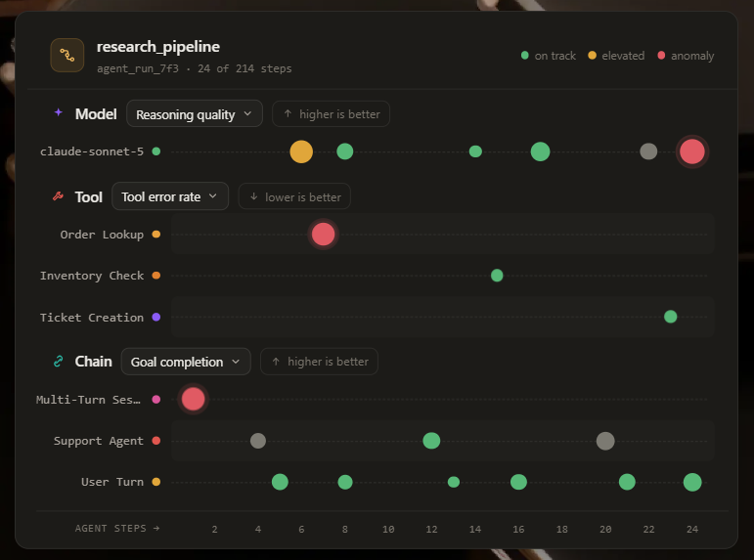The height and width of the screenshot is (560, 754).
Task: Click the lower is better badge
Action: pos(294,196)
